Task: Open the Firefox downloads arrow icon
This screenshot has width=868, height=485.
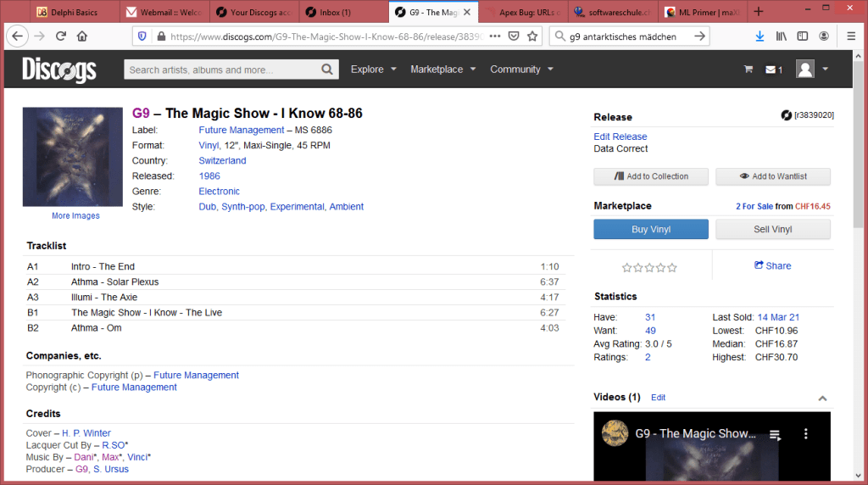Action: (x=759, y=36)
